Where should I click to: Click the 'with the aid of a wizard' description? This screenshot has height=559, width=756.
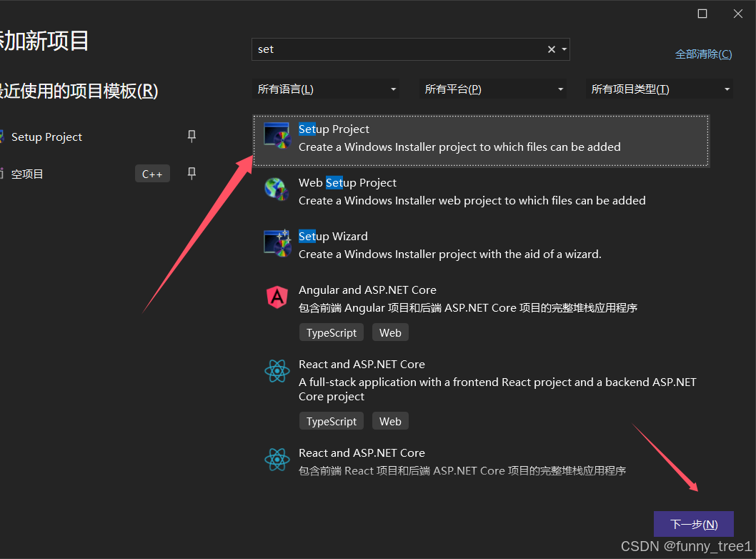(x=450, y=254)
